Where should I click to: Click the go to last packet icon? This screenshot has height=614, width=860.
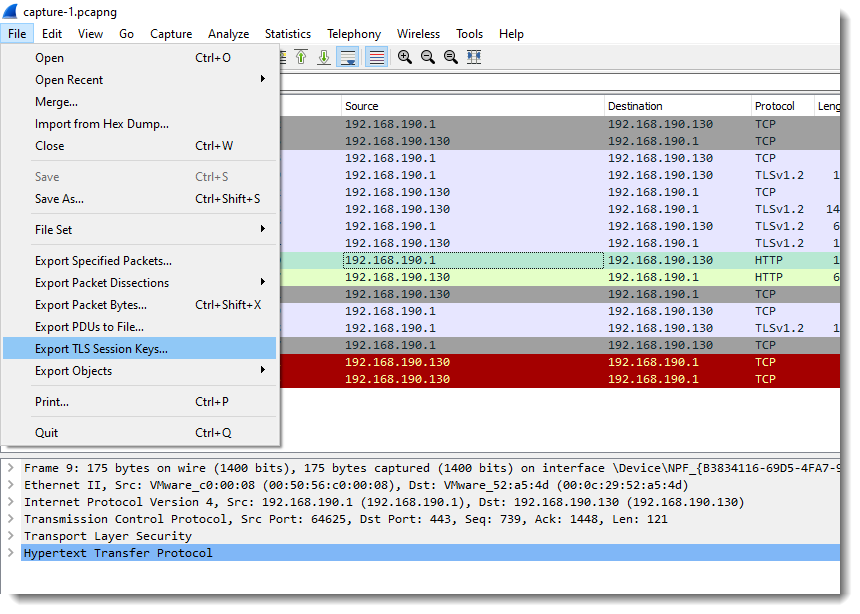click(324, 58)
